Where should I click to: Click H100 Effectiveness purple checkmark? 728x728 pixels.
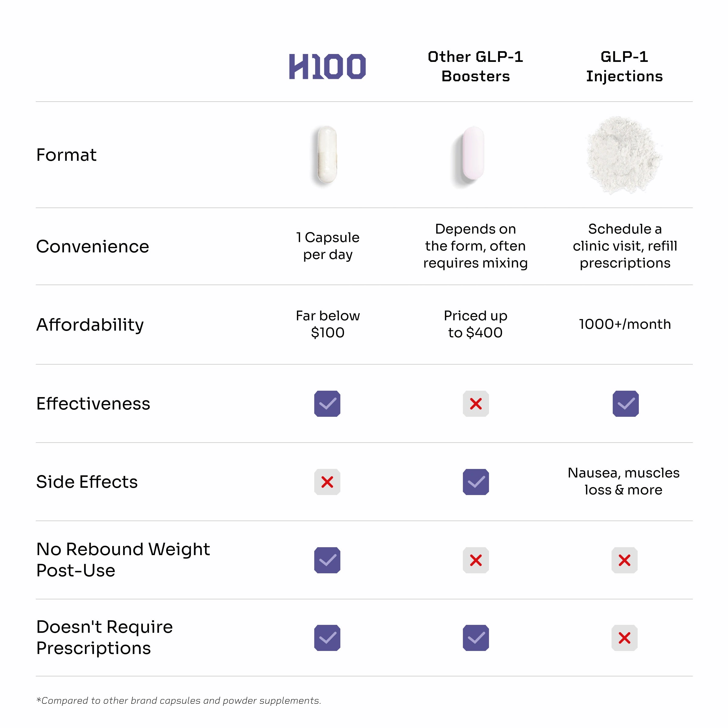327,403
